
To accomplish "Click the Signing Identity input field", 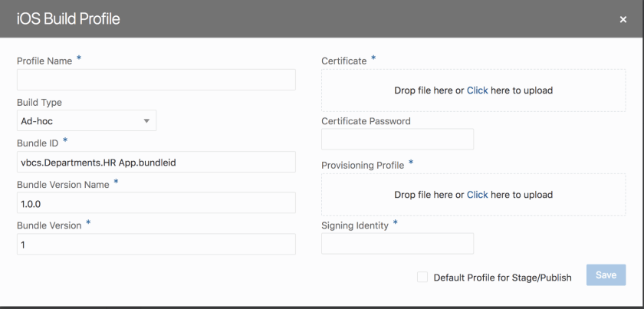I will point(397,243).
